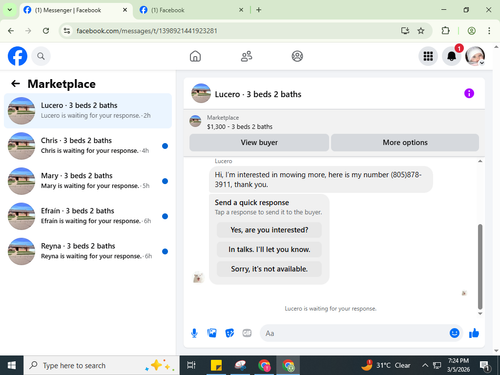500x375 pixels.
Task: Open the taskbar clock 7:24 PM
Action: click(x=458, y=365)
